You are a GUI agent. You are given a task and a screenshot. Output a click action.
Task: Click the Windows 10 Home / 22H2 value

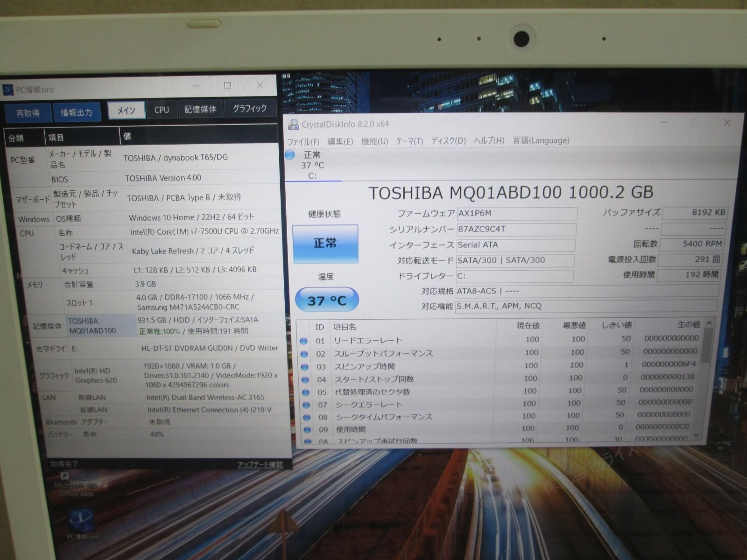pyautogui.click(x=191, y=217)
